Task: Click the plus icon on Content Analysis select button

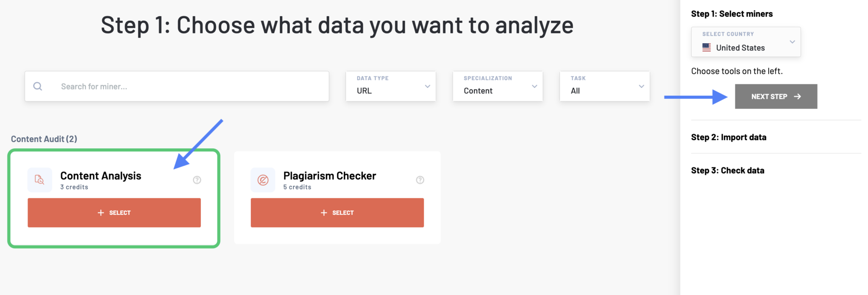Action: click(x=101, y=212)
